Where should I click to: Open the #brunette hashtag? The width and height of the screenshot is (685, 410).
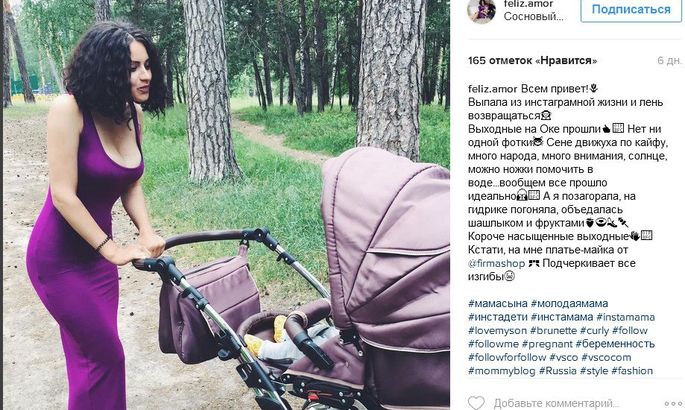554,331
